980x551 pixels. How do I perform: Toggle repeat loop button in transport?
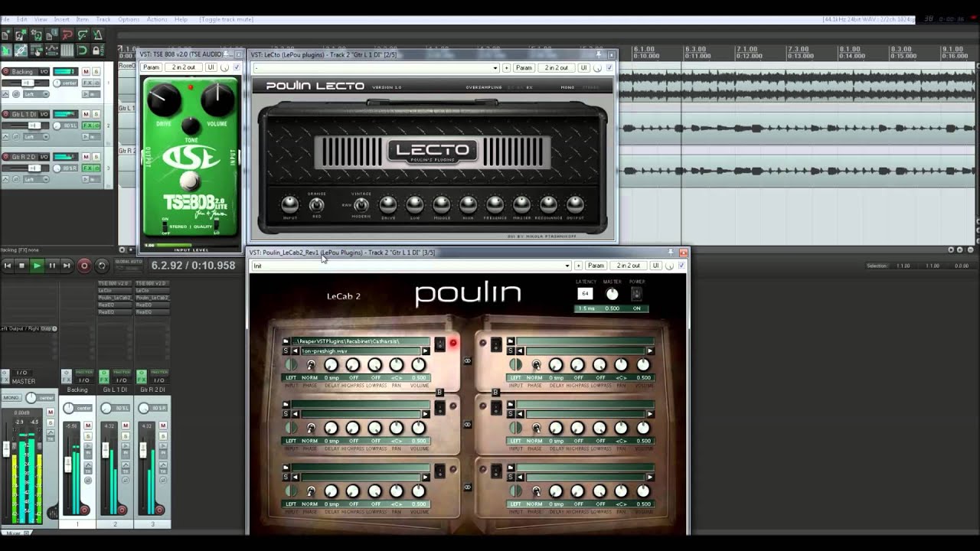pos(102,266)
